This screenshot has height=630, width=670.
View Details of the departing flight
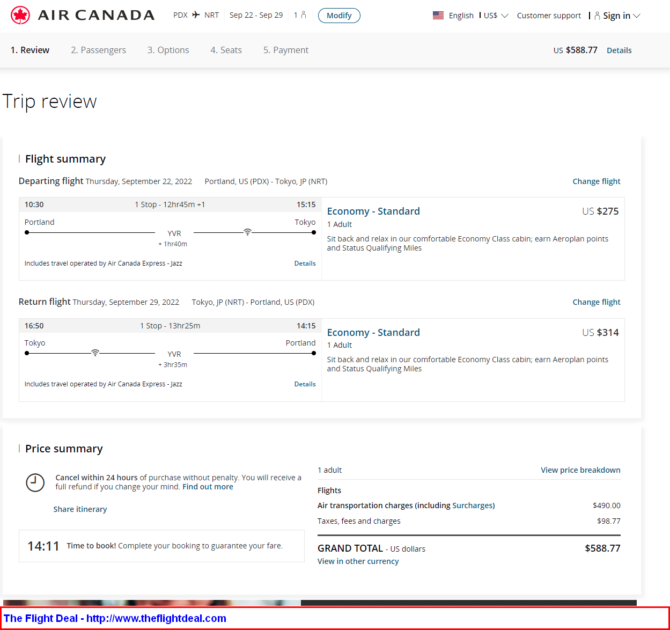[305, 263]
